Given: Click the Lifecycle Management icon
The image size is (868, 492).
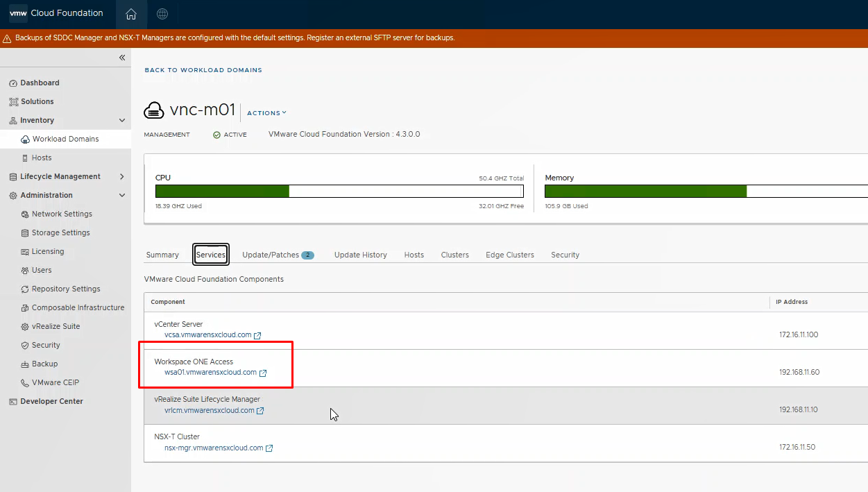Looking at the screenshot, I should [13, 177].
